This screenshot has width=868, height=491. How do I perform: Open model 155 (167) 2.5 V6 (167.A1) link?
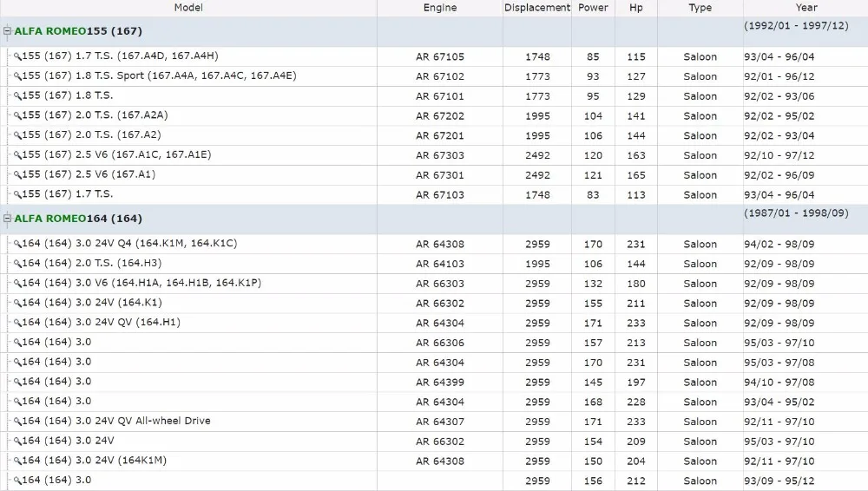[89, 174]
